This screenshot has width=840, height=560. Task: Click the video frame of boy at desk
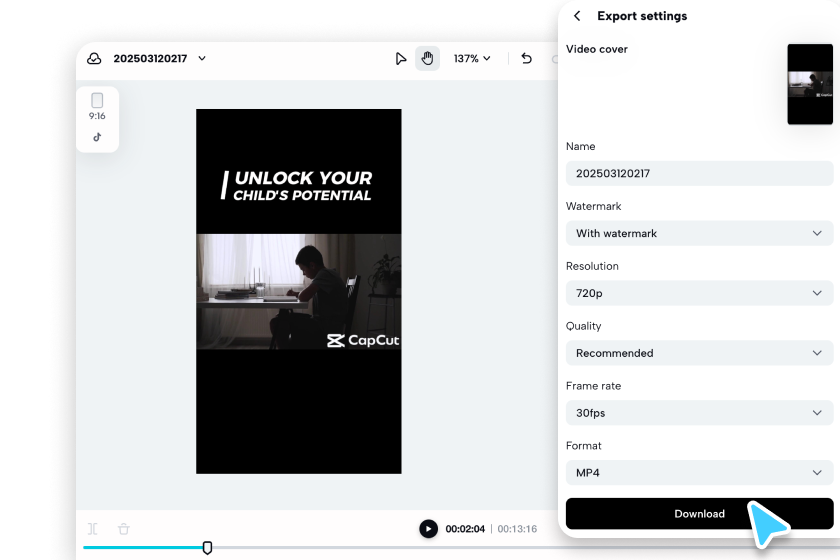(298, 292)
